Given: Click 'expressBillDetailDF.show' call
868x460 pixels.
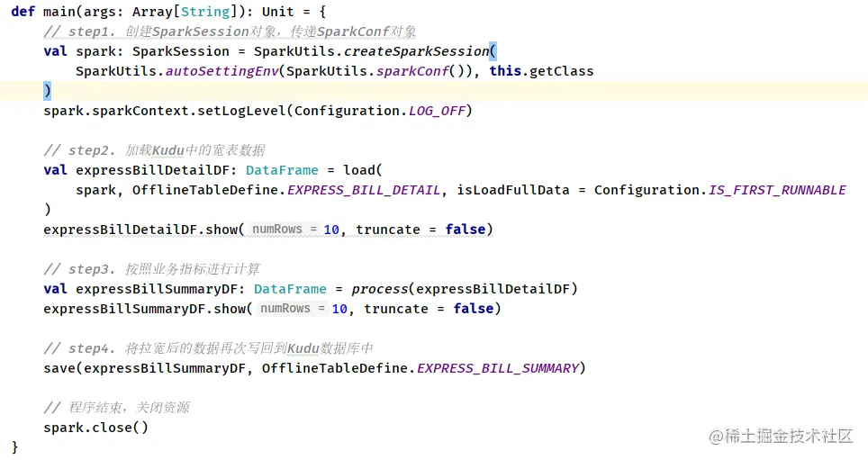Looking at the screenshot, I should point(140,230).
